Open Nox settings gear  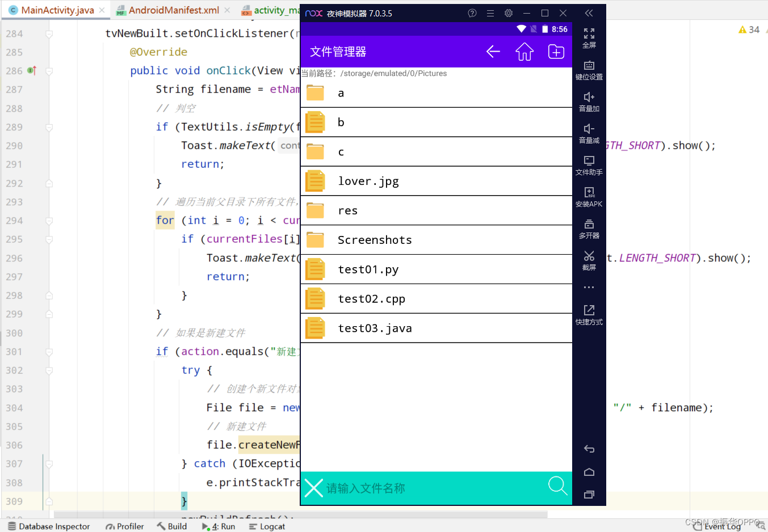coord(509,13)
